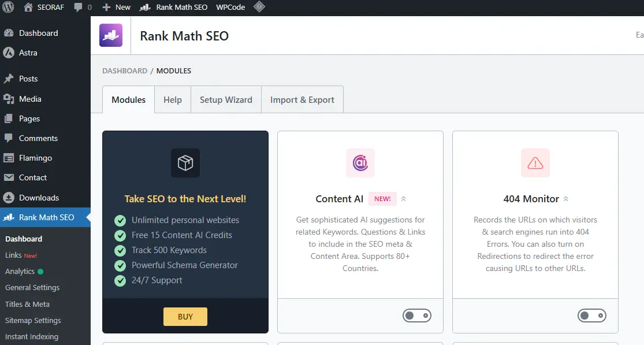The width and height of the screenshot is (644, 345).
Task: Click 'Track 500 Keywords' text
Action: click(169, 250)
